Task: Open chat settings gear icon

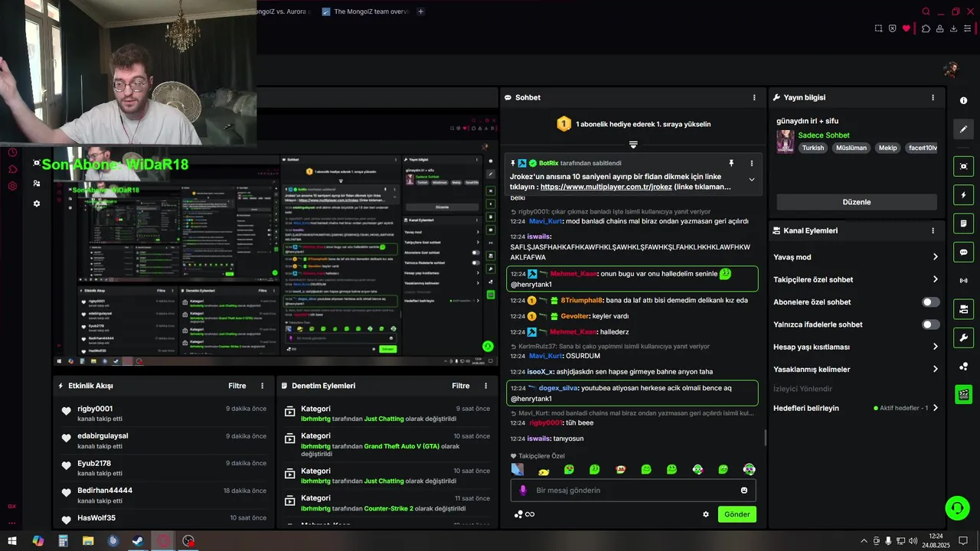Action: (x=706, y=514)
